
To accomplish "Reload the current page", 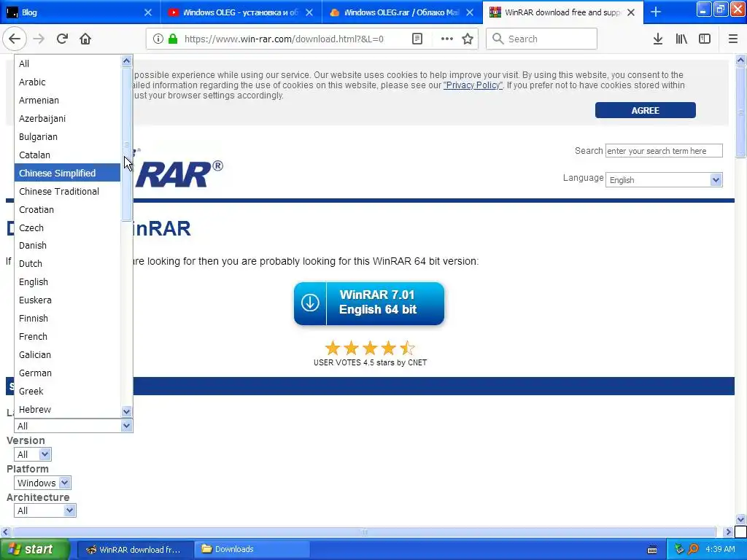I will 62,39.
